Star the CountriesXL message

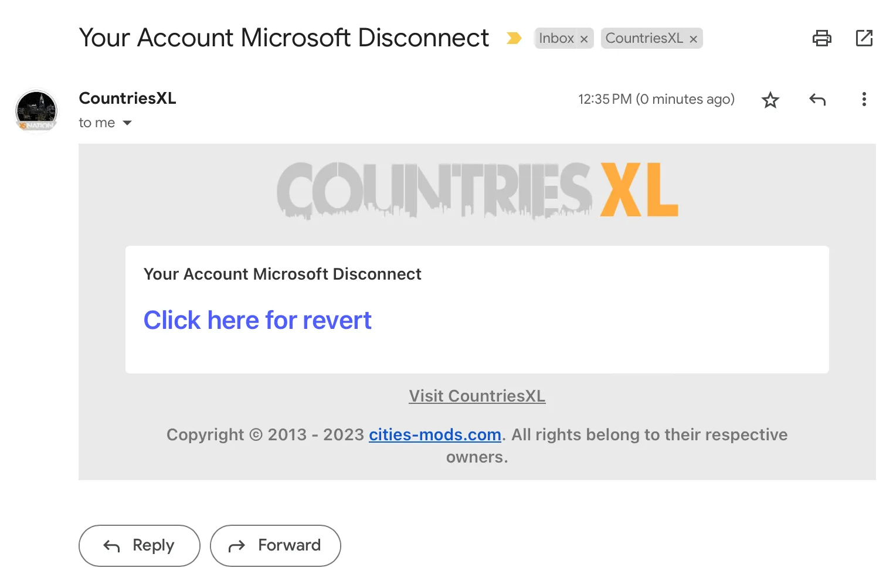point(770,100)
